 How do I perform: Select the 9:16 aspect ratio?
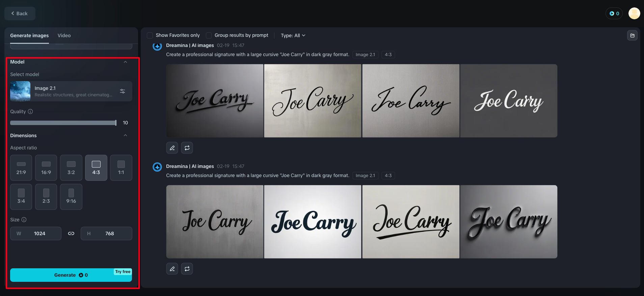coord(71,197)
